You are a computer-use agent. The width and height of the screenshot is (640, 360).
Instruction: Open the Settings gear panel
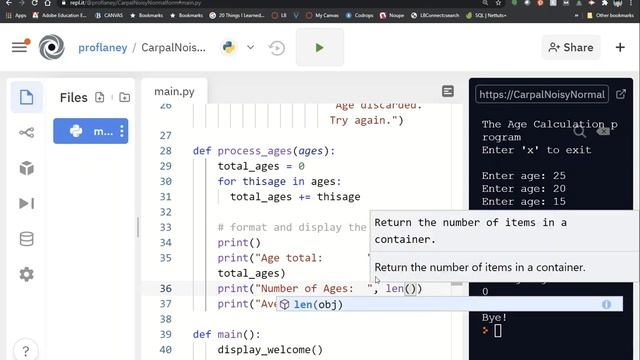pos(27,274)
